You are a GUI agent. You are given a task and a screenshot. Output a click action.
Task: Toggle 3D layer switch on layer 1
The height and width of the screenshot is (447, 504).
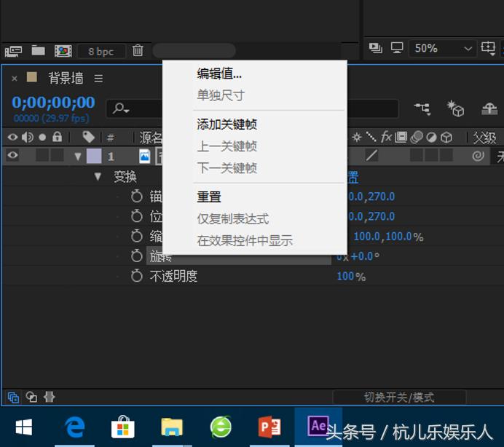tap(446, 155)
